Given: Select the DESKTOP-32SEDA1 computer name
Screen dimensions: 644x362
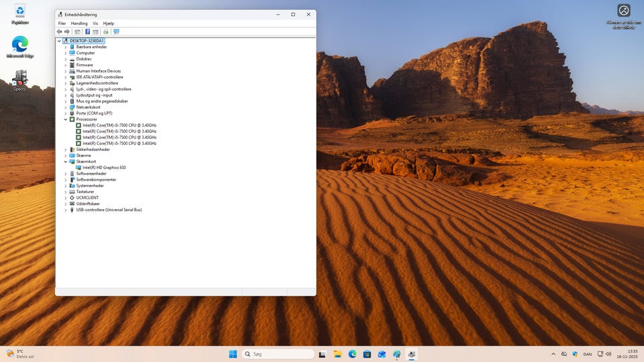Looking at the screenshot, I should pos(87,41).
